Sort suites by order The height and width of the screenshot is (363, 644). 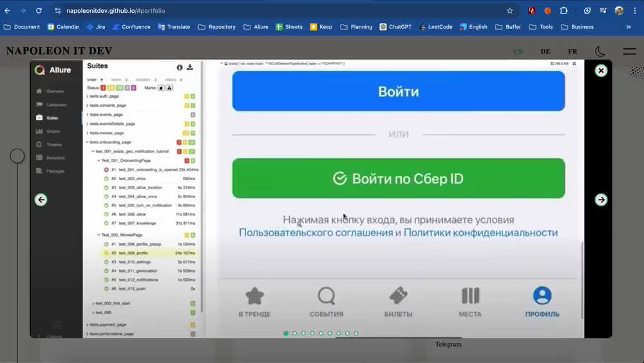point(95,80)
